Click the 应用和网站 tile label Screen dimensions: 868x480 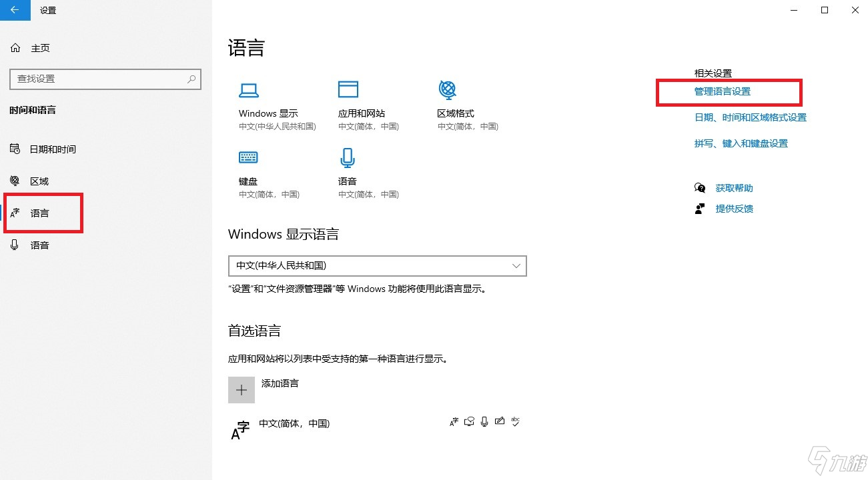coord(362,113)
